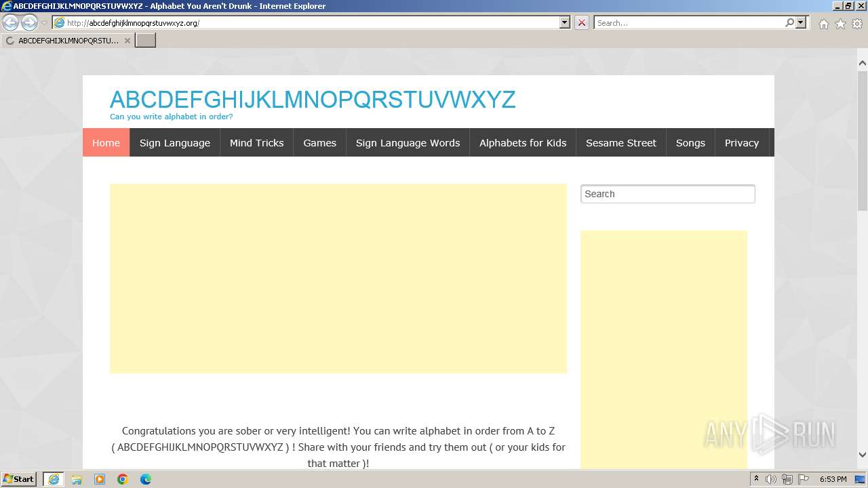868x488 pixels.
Task: Open Alphabets for Kids page
Action: (523, 142)
